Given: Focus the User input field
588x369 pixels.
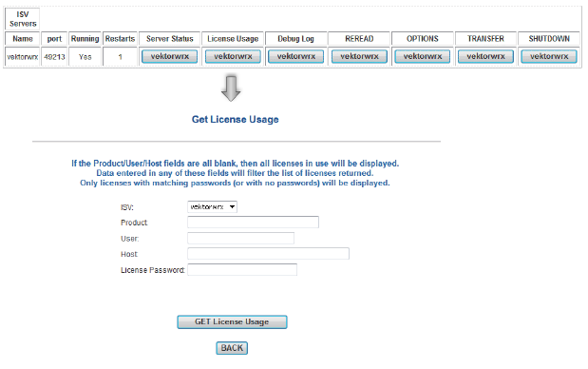Looking at the screenshot, I should [x=240, y=238].
